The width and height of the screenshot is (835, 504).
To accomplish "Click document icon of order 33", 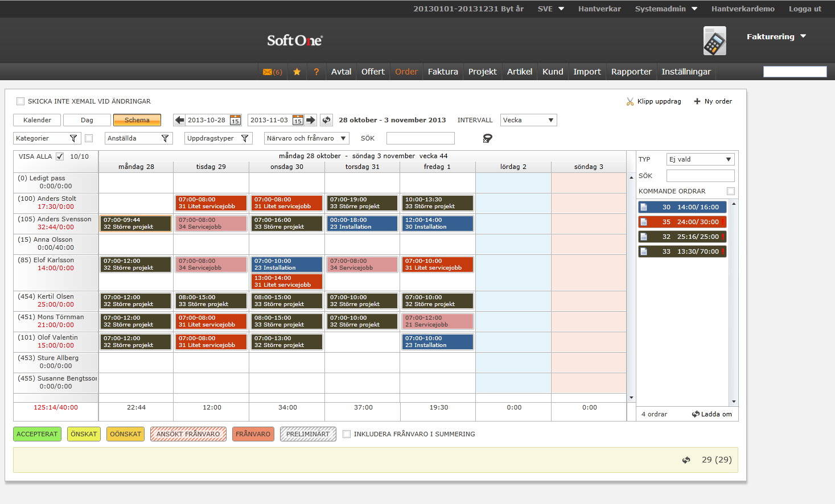I will (644, 251).
